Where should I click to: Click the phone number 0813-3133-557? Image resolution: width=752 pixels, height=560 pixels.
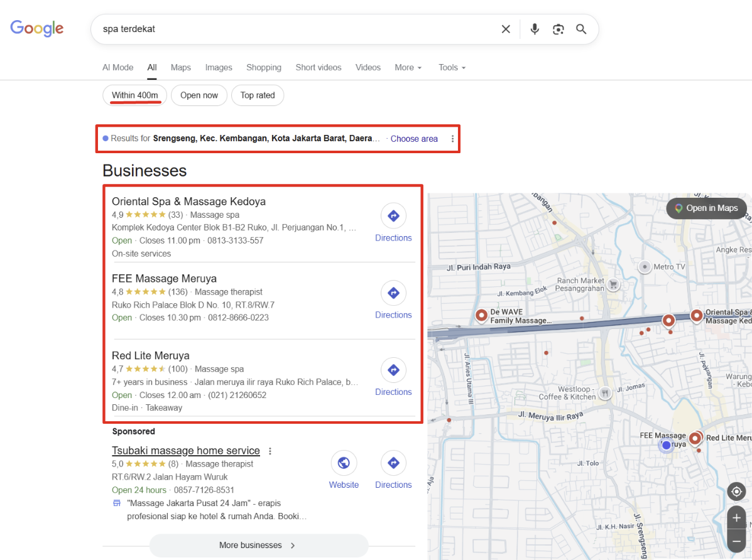[x=236, y=240]
